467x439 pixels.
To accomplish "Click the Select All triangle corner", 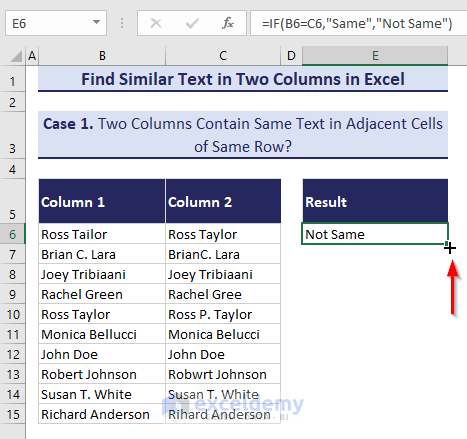I will point(16,56).
